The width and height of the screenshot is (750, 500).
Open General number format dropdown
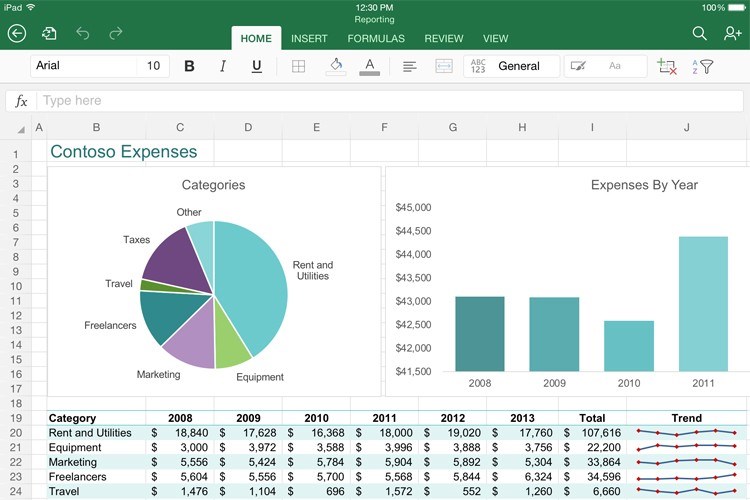pos(511,66)
